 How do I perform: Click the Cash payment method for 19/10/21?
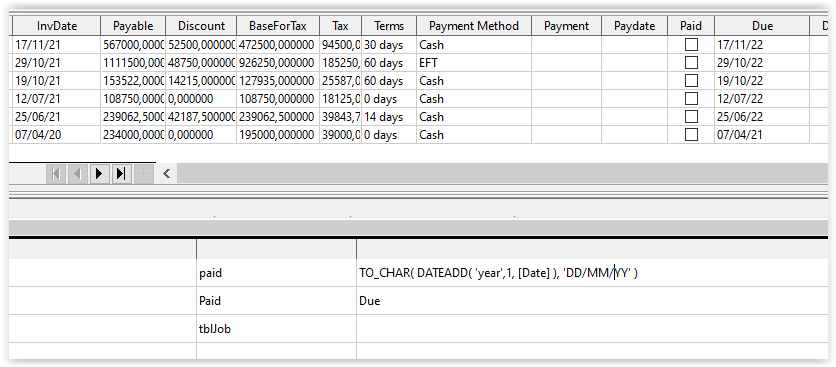pyautogui.click(x=474, y=81)
